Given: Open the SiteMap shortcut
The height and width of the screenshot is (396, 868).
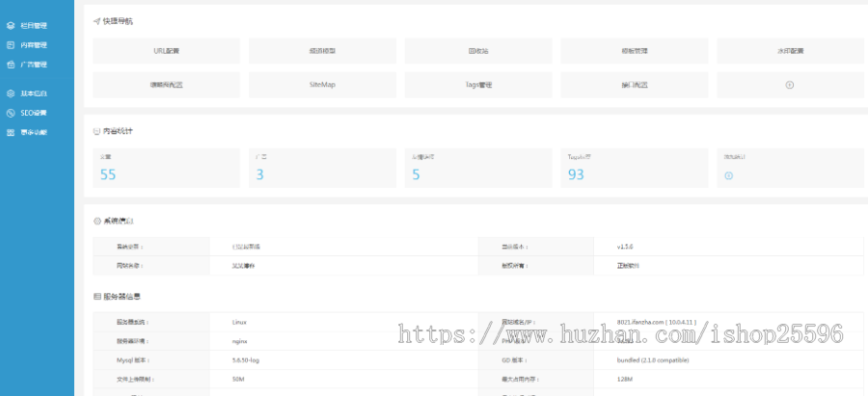Looking at the screenshot, I should tap(322, 85).
